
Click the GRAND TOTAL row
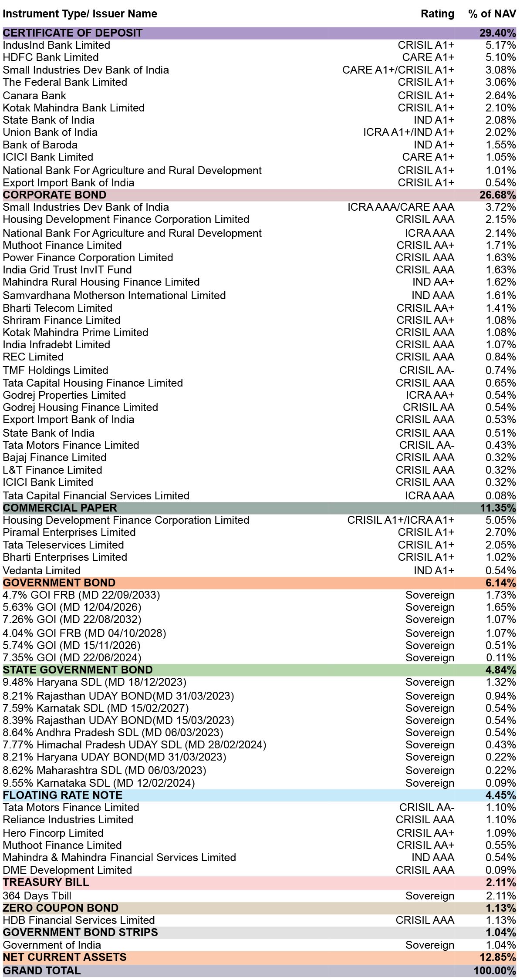260,971
